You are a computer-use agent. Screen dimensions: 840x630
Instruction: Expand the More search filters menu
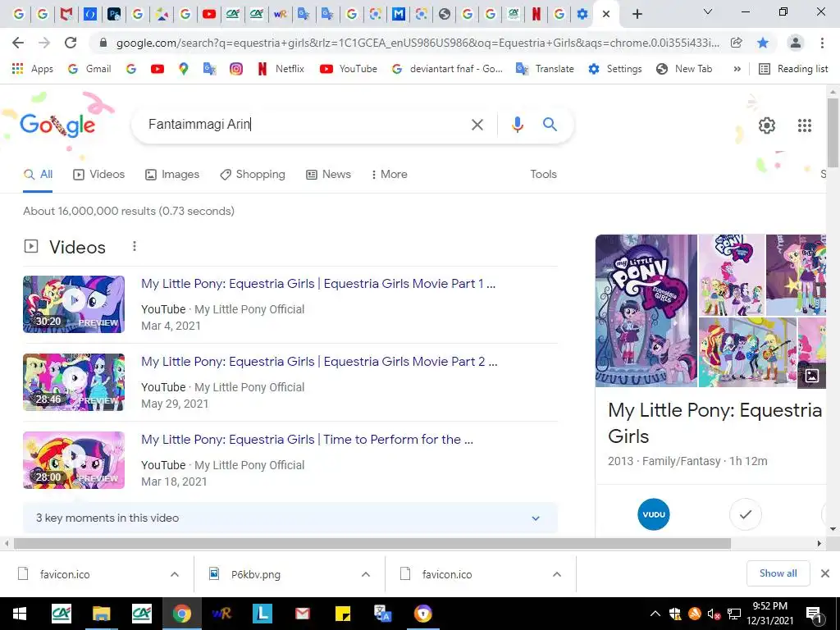point(390,174)
